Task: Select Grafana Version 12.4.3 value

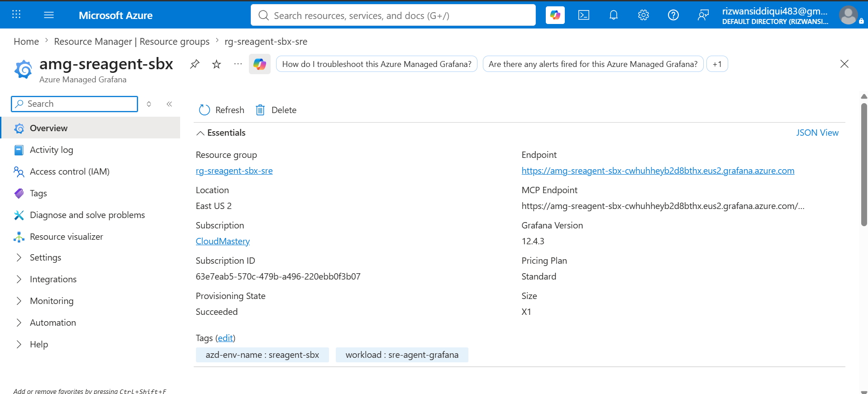Action: pyautogui.click(x=533, y=241)
